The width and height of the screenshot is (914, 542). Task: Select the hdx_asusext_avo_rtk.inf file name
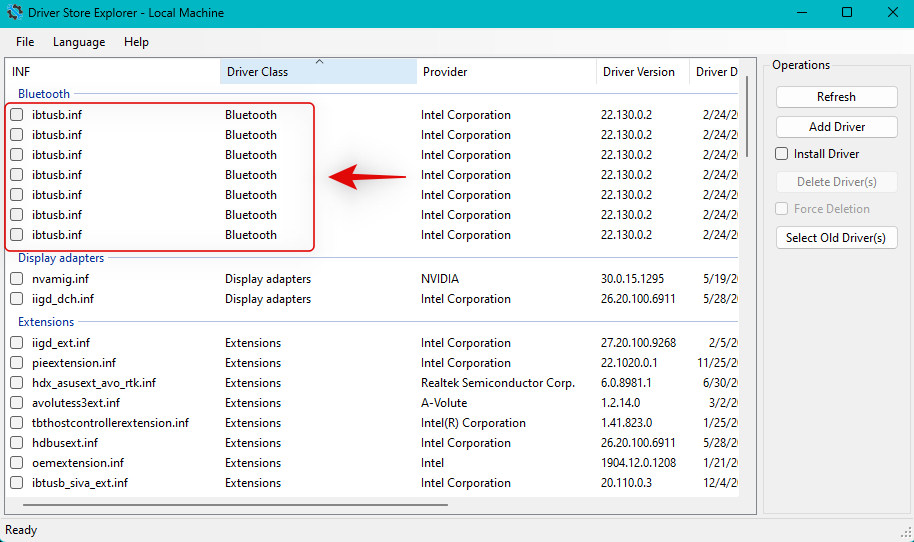[94, 383]
